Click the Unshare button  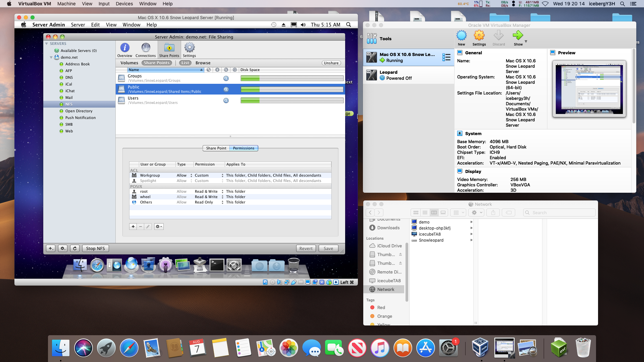pyautogui.click(x=331, y=63)
